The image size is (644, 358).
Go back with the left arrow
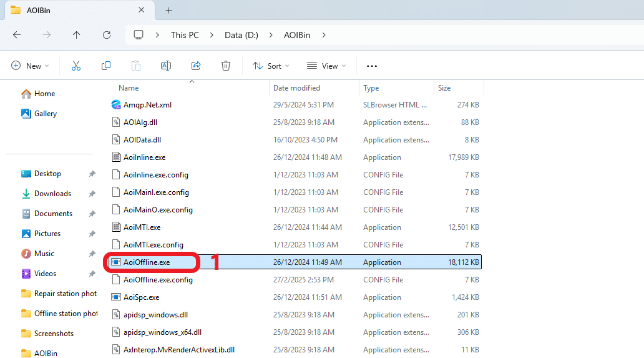point(17,35)
